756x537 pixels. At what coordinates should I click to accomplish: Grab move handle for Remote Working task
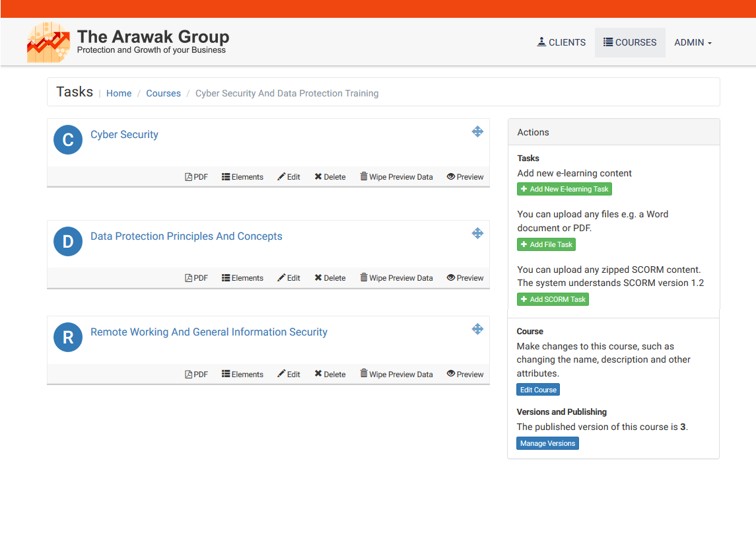477,329
